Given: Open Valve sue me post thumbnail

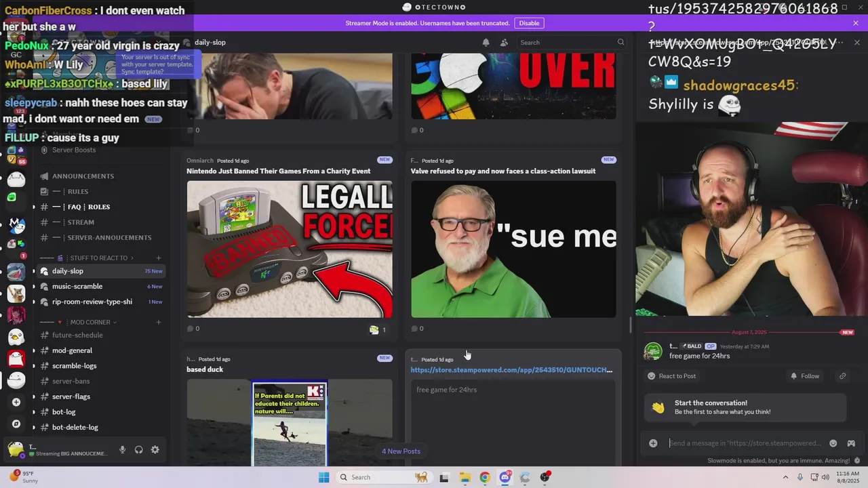Looking at the screenshot, I should (x=513, y=249).
